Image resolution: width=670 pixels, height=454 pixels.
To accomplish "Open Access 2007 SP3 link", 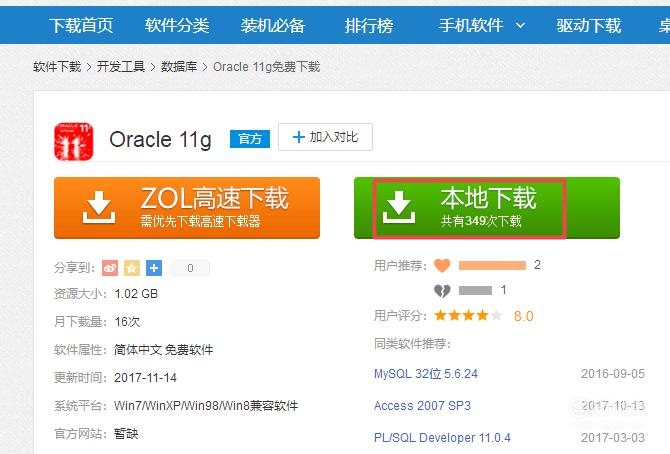I will click(x=422, y=405).
